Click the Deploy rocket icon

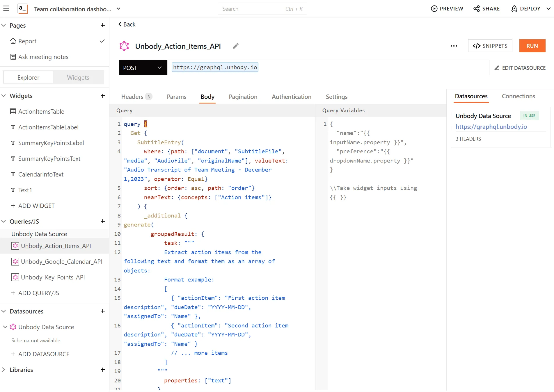pyautogui.click(x=514, y=9)
